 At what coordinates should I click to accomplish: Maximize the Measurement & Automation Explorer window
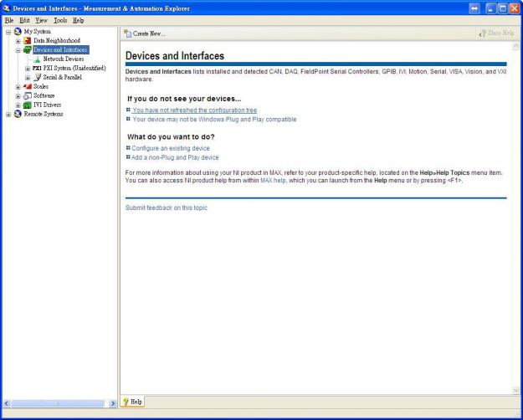(x=503, y=8)
